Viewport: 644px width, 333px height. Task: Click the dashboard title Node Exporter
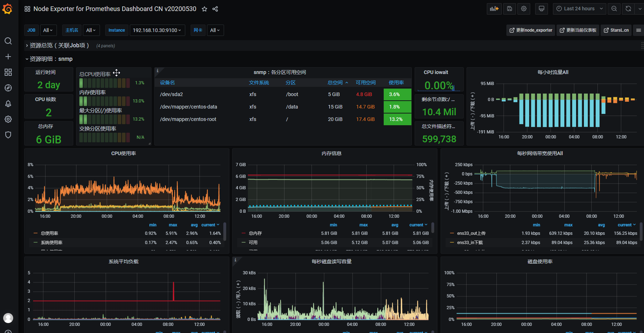coord(115,9)
